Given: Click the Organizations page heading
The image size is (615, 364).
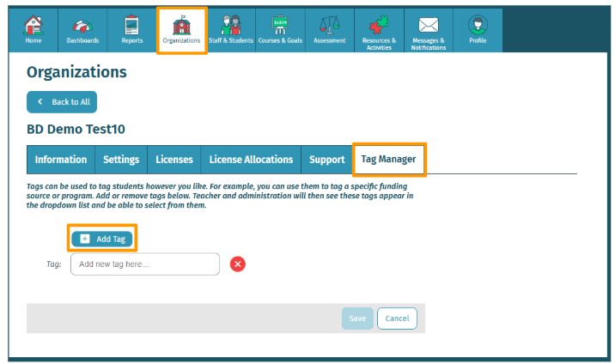Looking at the screenshot, I should point(76,72).
